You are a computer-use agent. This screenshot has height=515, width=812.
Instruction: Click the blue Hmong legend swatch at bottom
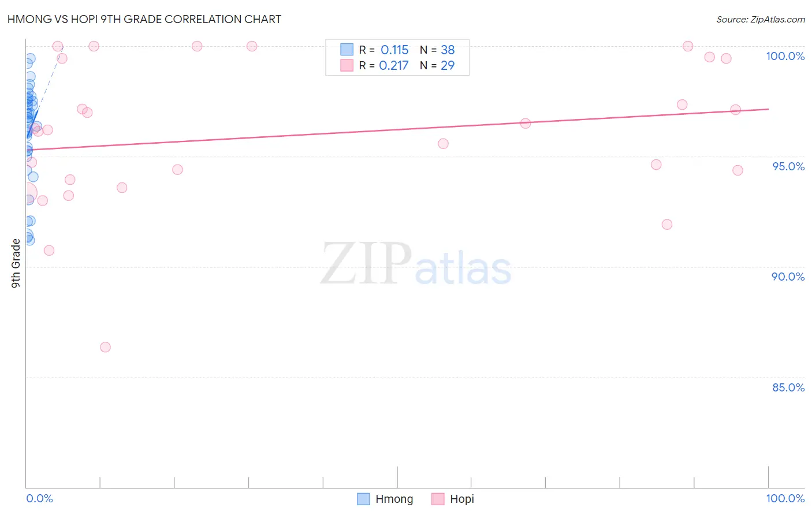coord(363,499)
